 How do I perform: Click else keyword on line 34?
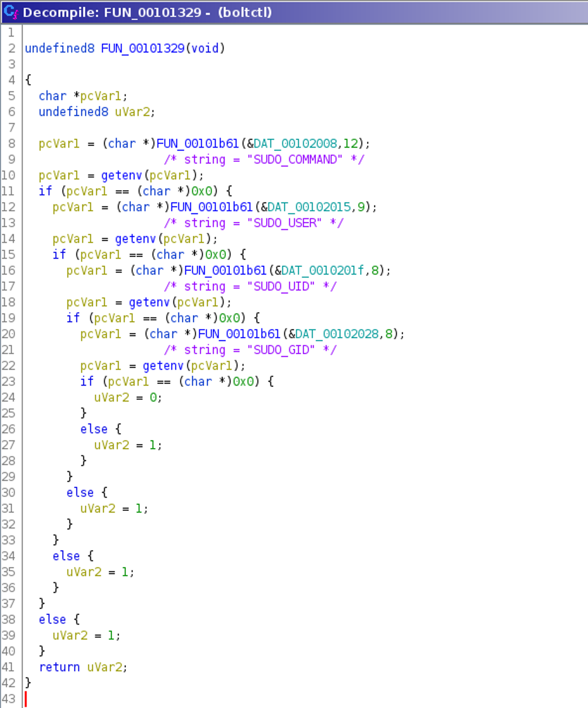pyautogui.click(x=66, y=556)
